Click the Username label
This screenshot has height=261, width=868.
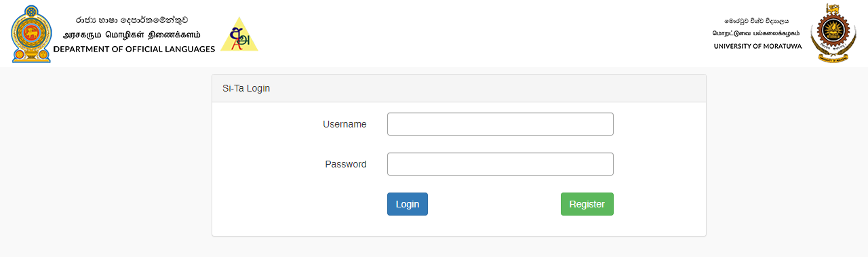pos(344,124)
